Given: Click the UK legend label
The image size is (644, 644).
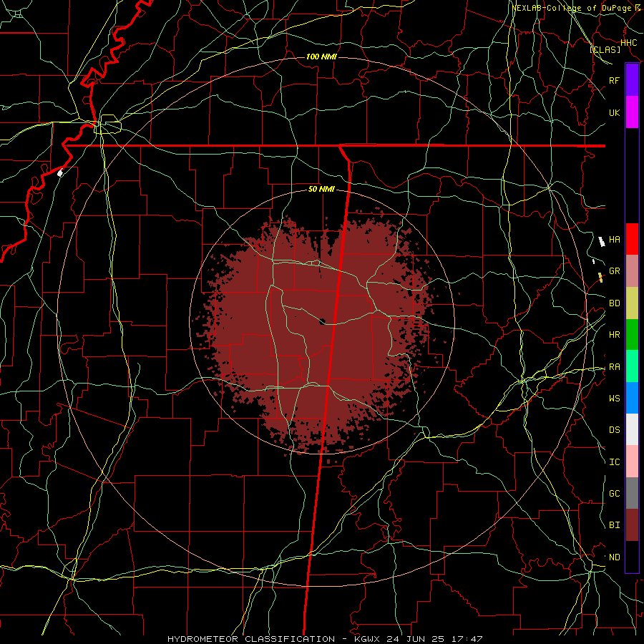Looking at the screenshot, I should 614,112.
